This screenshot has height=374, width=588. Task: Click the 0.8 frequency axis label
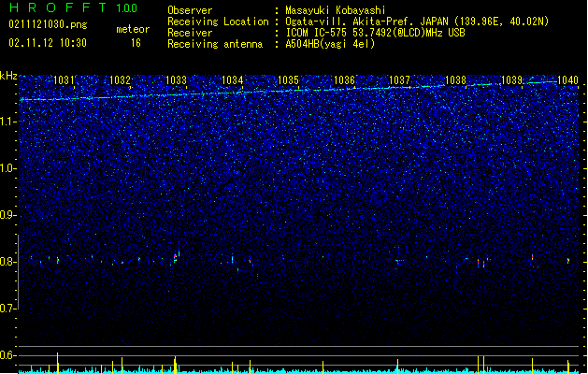tap(7, 262)
